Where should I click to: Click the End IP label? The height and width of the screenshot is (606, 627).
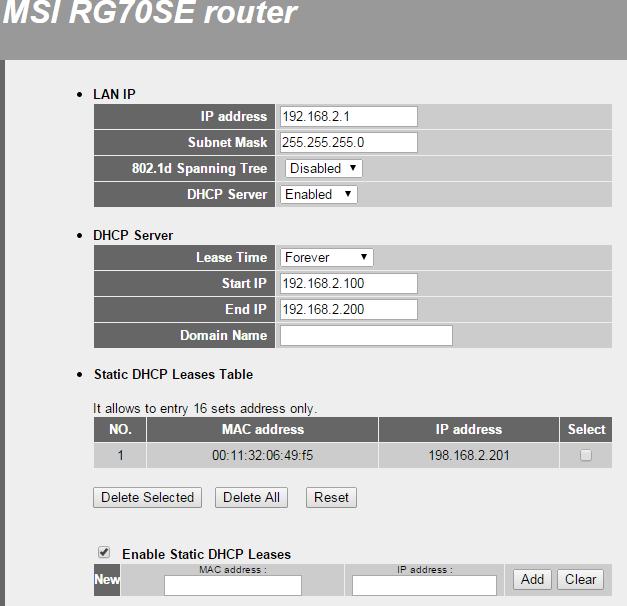tap(246, 309)
